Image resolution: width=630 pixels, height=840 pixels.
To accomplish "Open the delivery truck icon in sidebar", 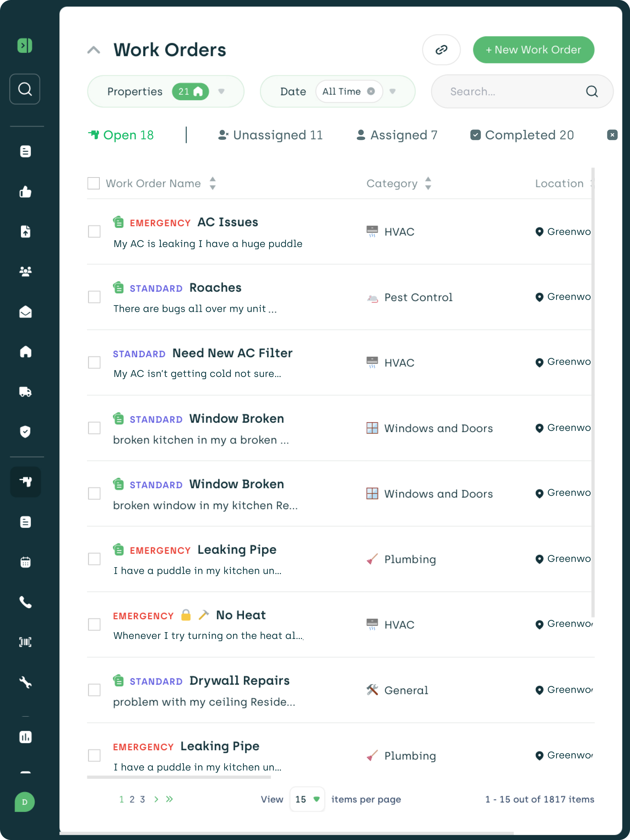I will (x=26, y=391).
